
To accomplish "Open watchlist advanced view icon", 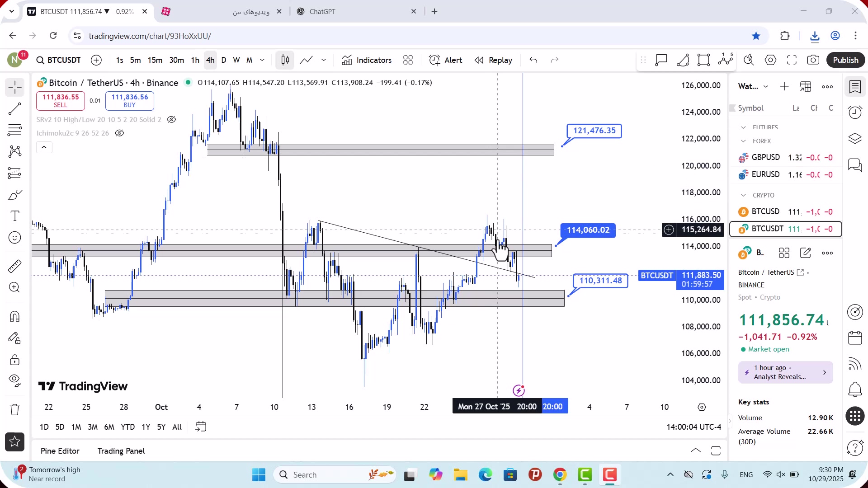I will click(x=806, y=86).
